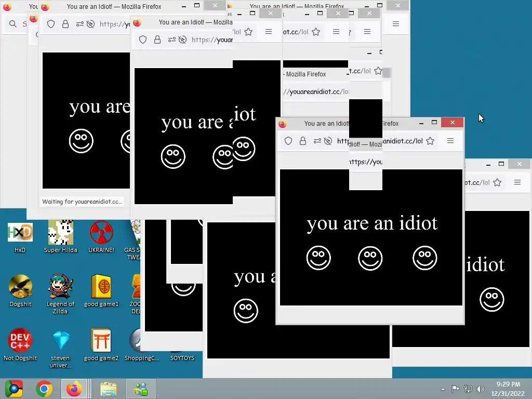Open the steven univer... desktop icon
Viewport: 532px width, 399px height.
tap(60, 348)
